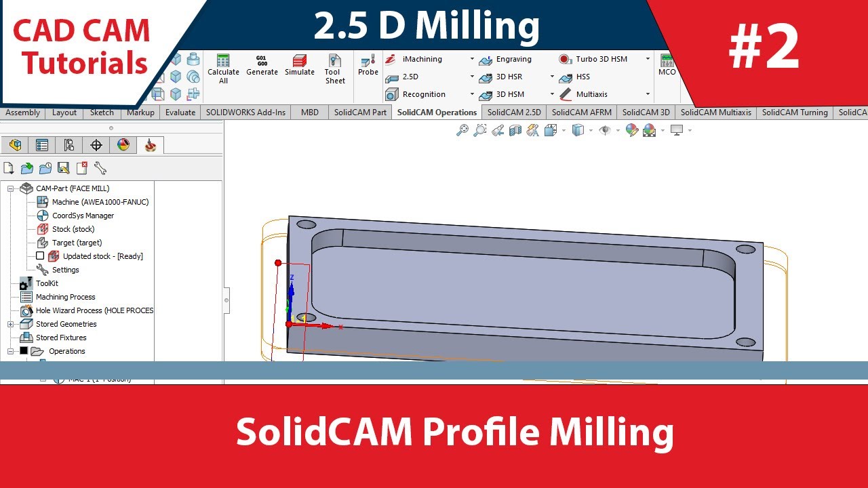This screenshot has height=488, width=868.
Task: Expand the Stored Geometries node
Action: (10, 324)
